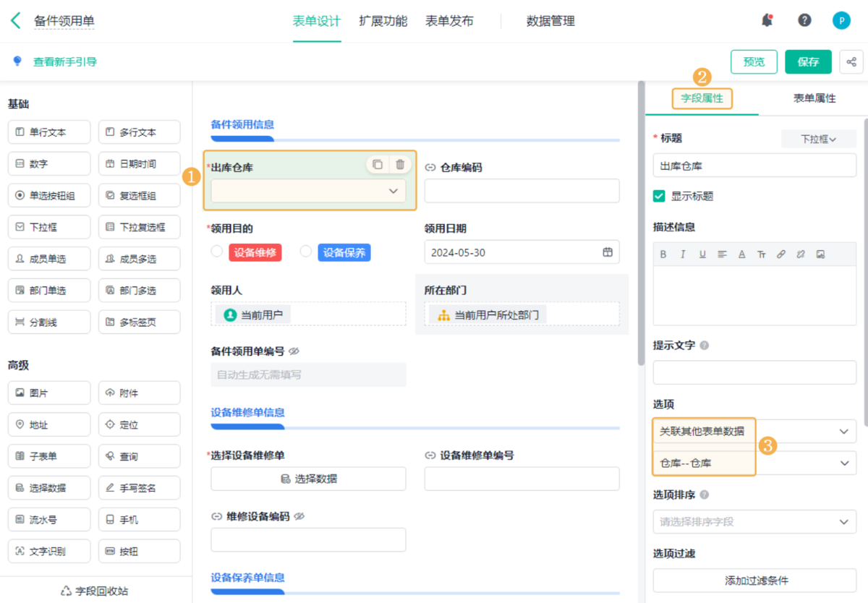Image resolution: width=868 pixels, height=603 pixels.
Task: Click the 提示文字 input field
Action: coord(754,372)
